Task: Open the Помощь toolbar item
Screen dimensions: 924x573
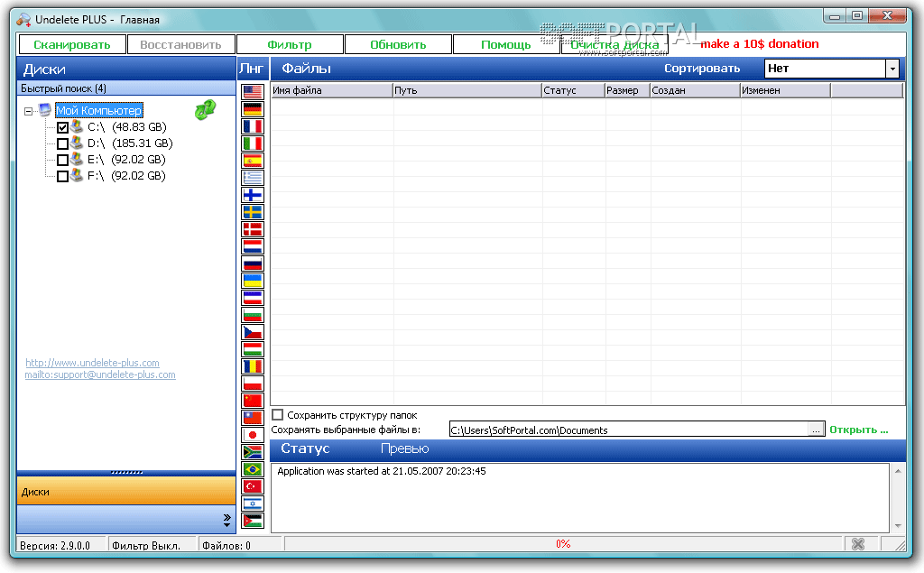Action: click(x=506, y=44)
